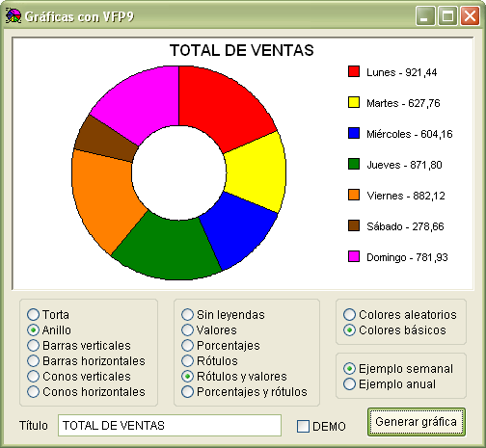The height and width of the screenshot is (448, 486).
Task: Select the Torta chart type
Action: [48, 314]
